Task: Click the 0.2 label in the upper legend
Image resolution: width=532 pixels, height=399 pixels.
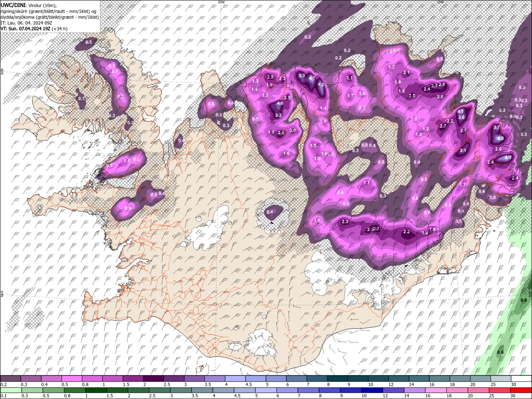Action: [4, 384]
